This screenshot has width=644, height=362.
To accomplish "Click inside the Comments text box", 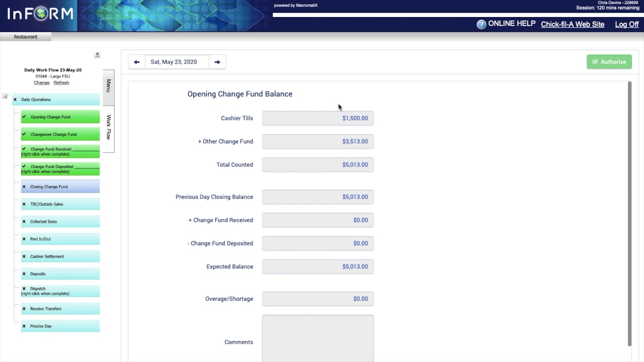I will pyautogui.click(x=318, y=338).
